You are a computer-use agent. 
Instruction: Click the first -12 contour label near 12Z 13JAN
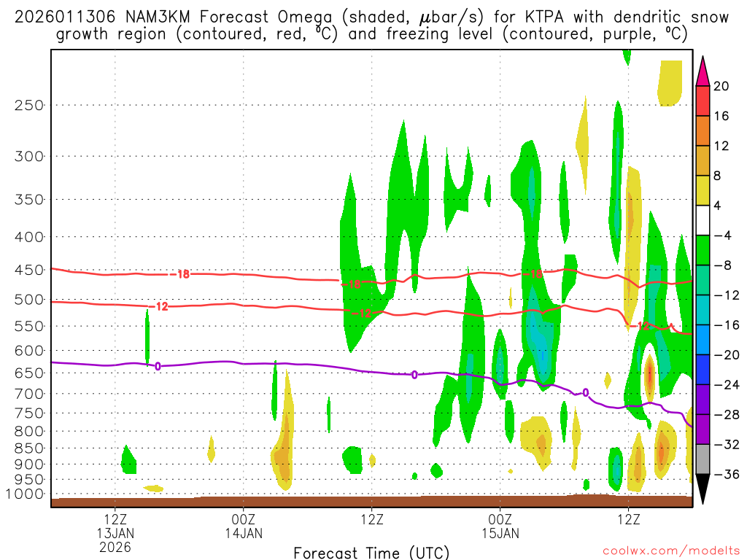point(160,307)
